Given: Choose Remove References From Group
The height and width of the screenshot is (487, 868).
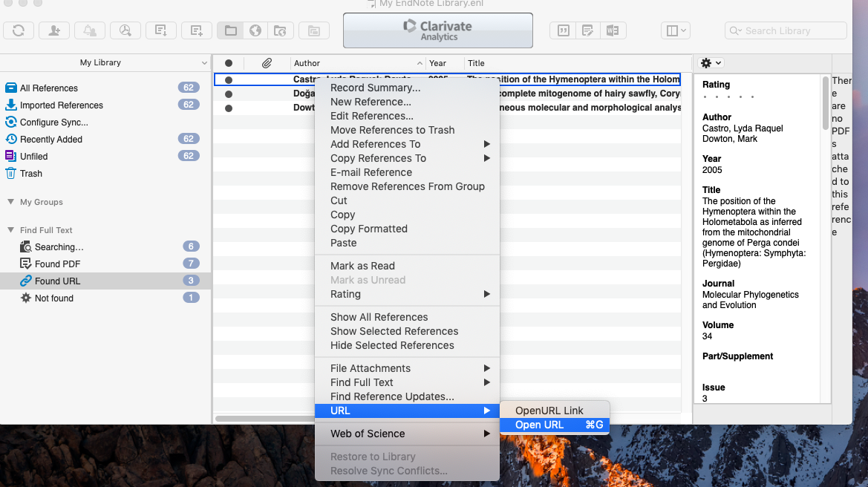Looking at the screenshot, I should [407, 186].
